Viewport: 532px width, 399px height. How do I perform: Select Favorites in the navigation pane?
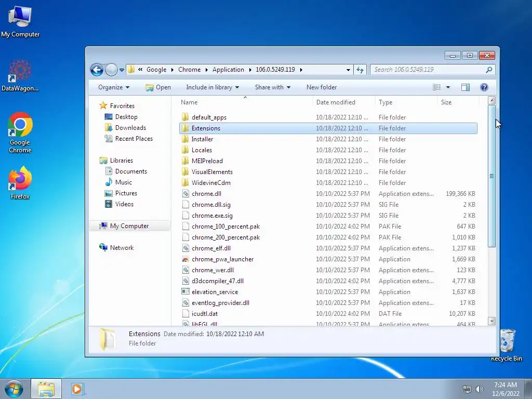pos(117,106)
